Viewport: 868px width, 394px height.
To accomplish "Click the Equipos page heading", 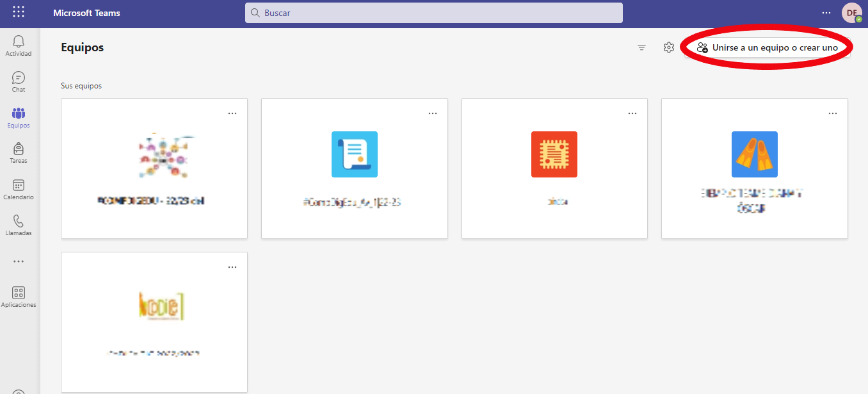I will tap(82, 47).
